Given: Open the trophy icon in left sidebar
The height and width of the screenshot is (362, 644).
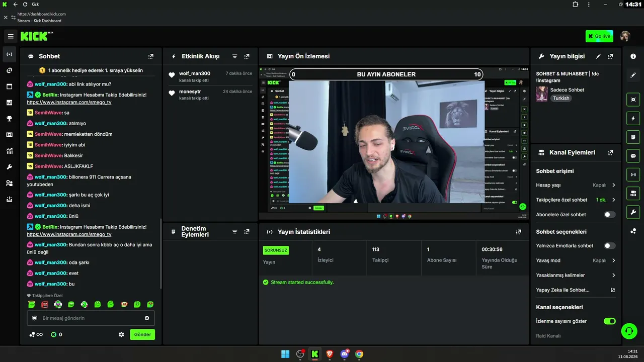Looking at the screenshot, I should pos(9,119).
